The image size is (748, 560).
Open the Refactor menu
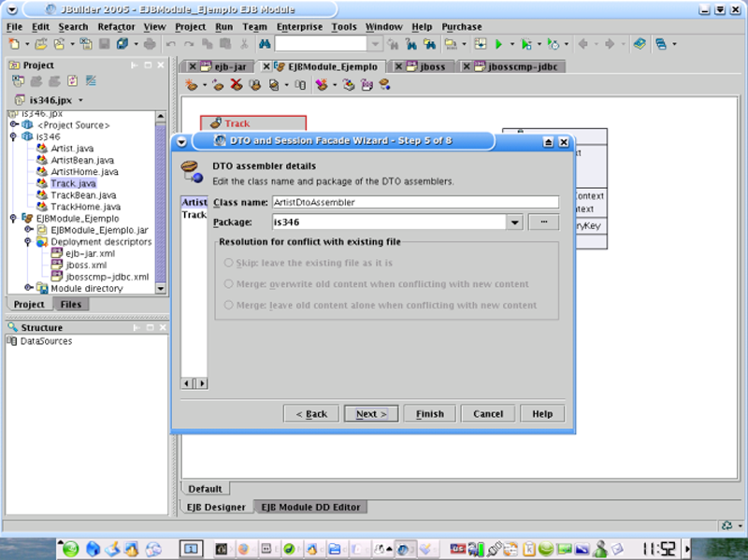[116, 27]
